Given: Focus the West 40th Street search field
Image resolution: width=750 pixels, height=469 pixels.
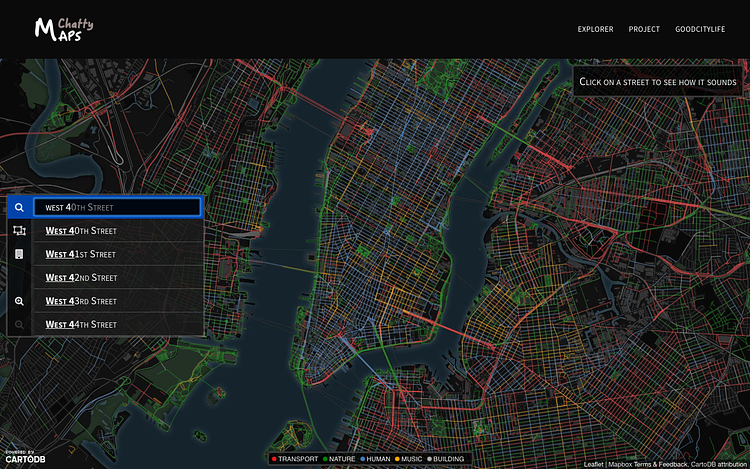Looking at the screenshot, I should (x=117, y=207).
